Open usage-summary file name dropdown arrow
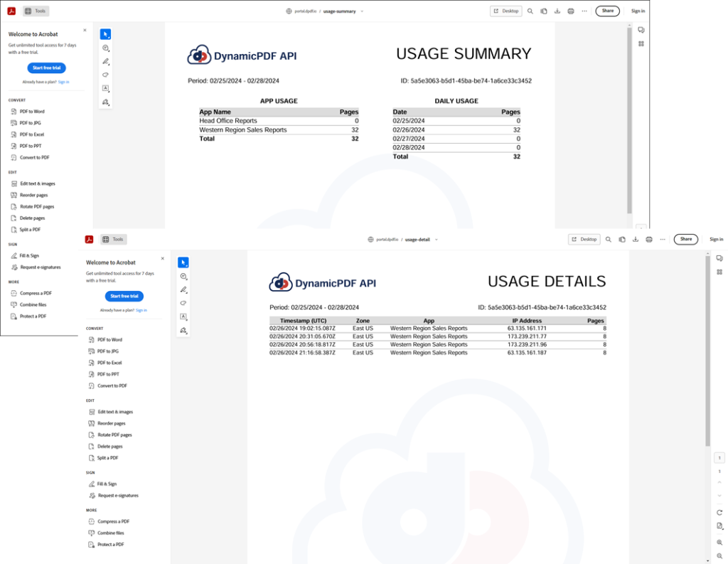Image resolution: width=728 pixels, height=564 pixels. [362, 11]
